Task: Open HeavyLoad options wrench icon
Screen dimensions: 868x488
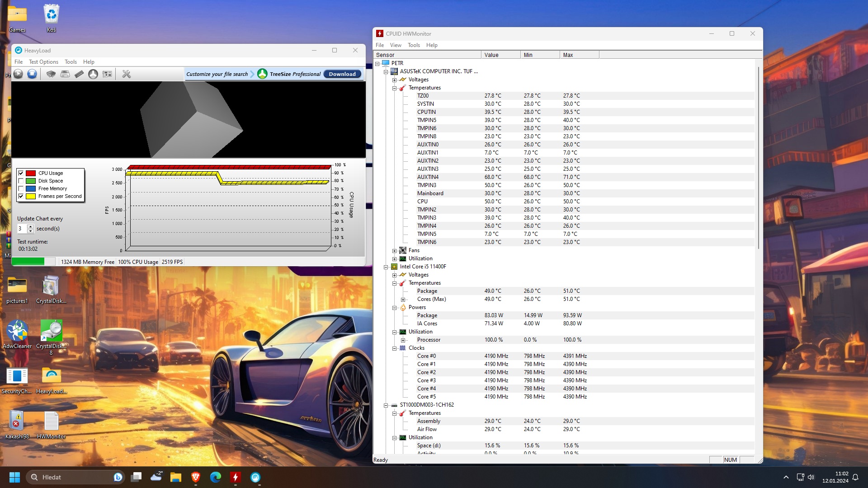Action: click(127, 74)
